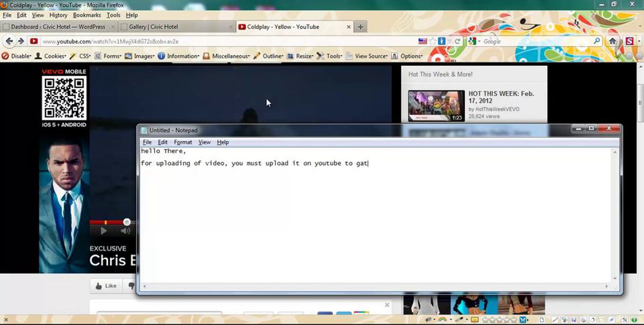Screen dimensions: 644x325
Task: Open the Cookies dropdown
Action: tap(50, 56)
